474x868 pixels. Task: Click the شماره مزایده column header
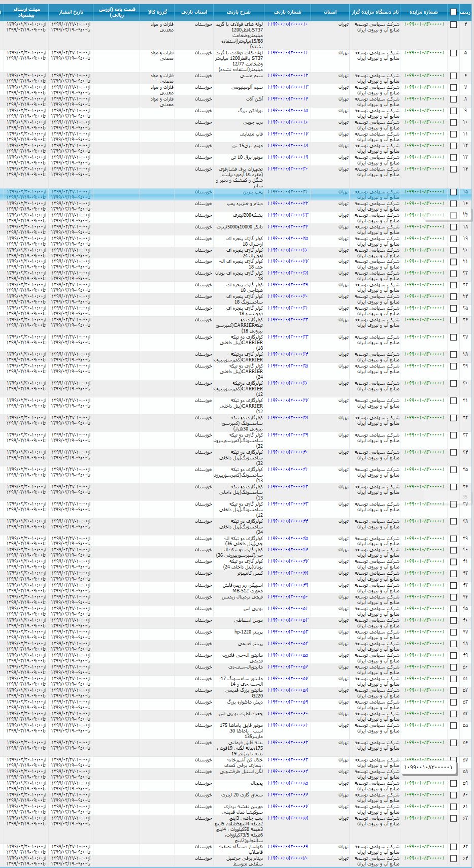(424, 12)
